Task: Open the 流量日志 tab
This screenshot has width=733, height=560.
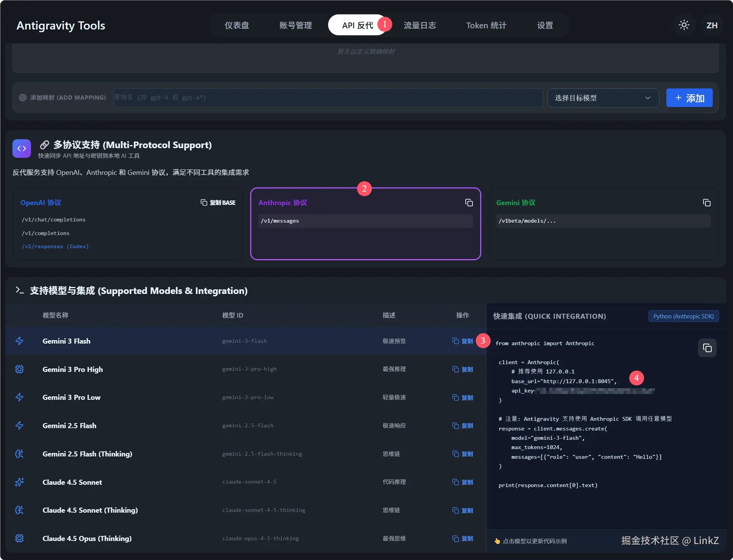Action: pos(420,25)
